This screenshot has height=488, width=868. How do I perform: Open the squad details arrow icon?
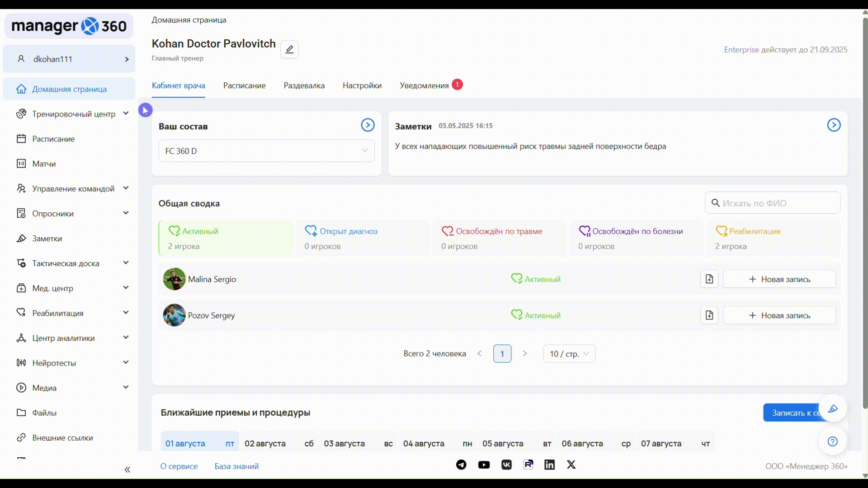(x=368, y=125)
